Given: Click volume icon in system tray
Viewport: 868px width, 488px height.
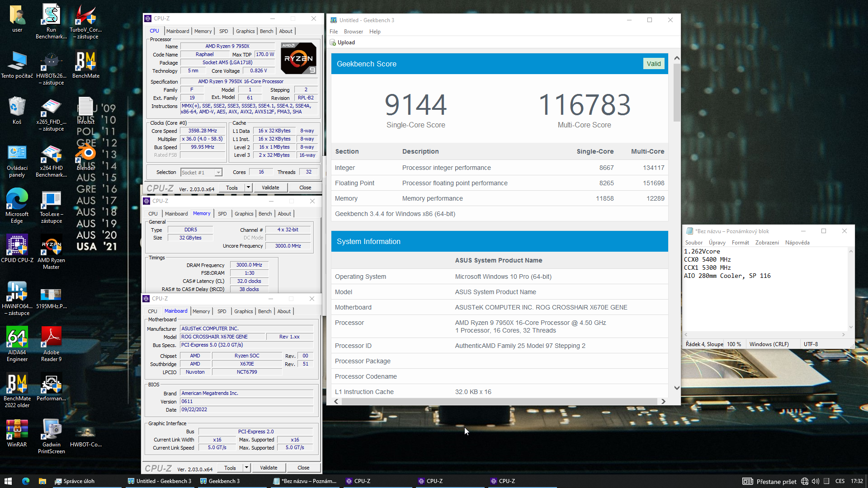Looking at the screenshot, I should tap(815, 481).
